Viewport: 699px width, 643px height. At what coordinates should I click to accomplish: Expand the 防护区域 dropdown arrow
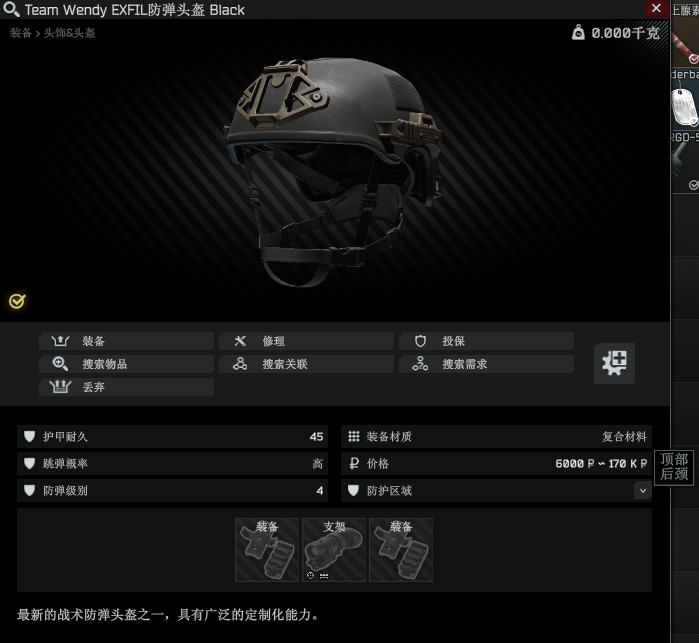643,491
